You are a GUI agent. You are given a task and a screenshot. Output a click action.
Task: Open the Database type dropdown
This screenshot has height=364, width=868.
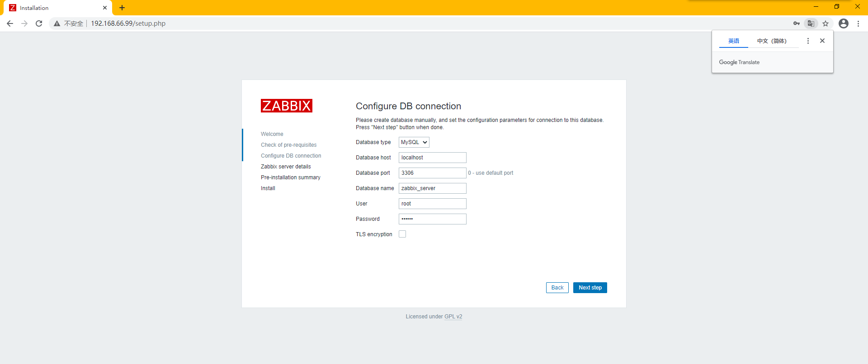point(414,142)
